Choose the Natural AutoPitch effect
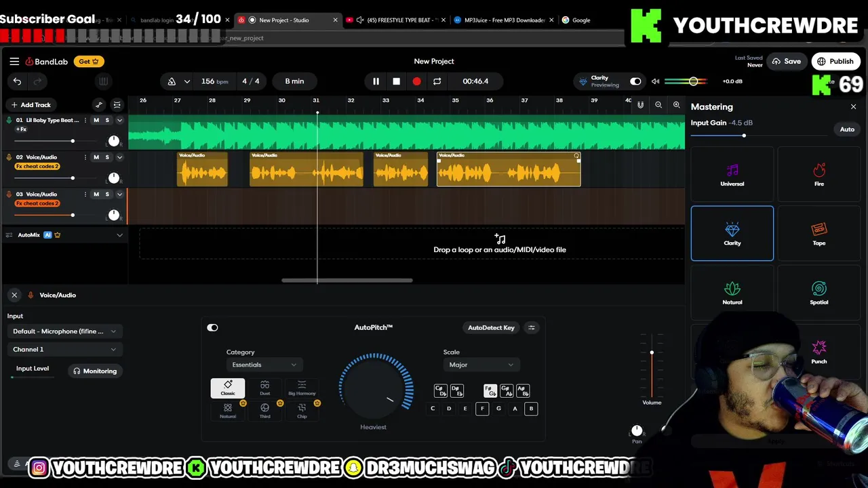 228,411
